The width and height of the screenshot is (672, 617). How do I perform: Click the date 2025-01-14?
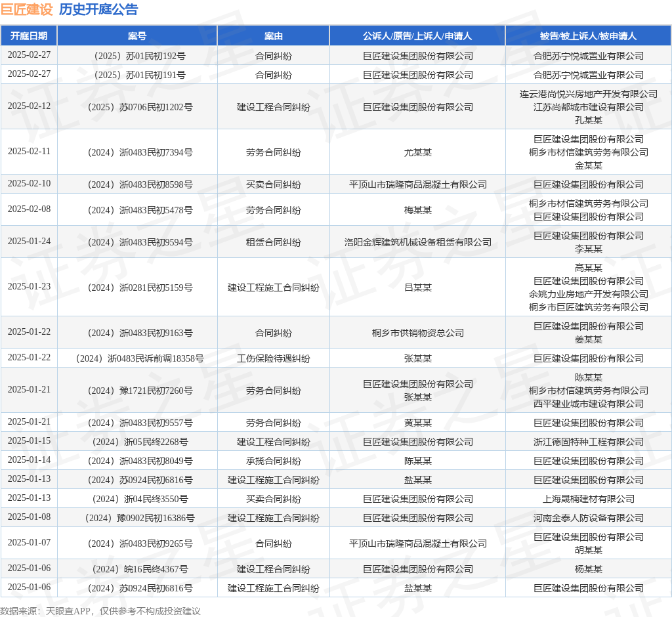tap(29, 459)
